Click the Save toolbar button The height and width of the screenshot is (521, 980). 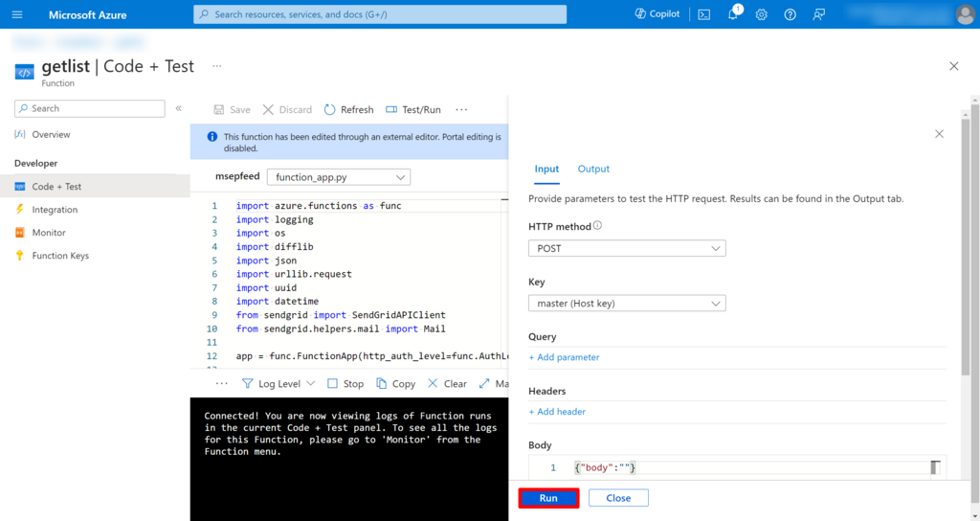point(232,109)
